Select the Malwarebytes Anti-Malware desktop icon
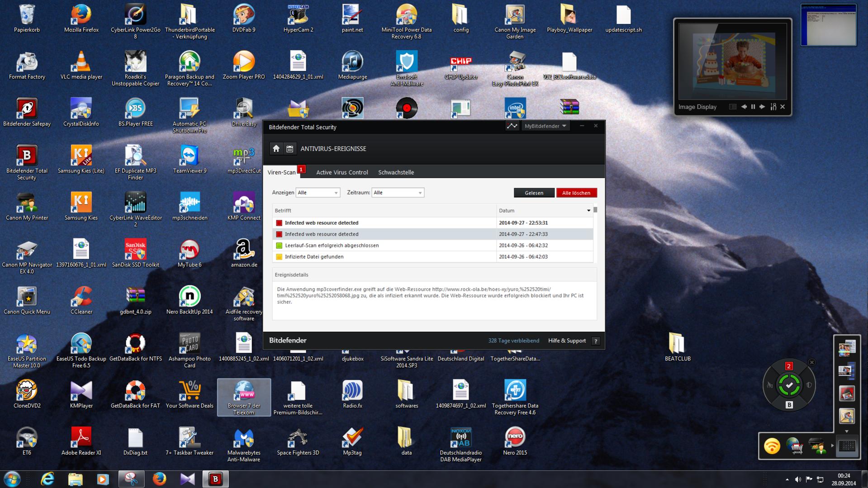 click(244, 444)
